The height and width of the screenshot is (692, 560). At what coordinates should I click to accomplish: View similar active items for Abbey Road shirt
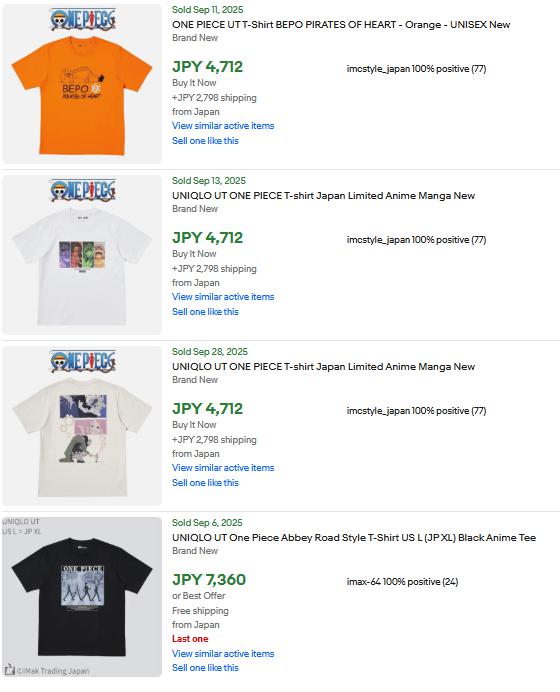(223, 654)
